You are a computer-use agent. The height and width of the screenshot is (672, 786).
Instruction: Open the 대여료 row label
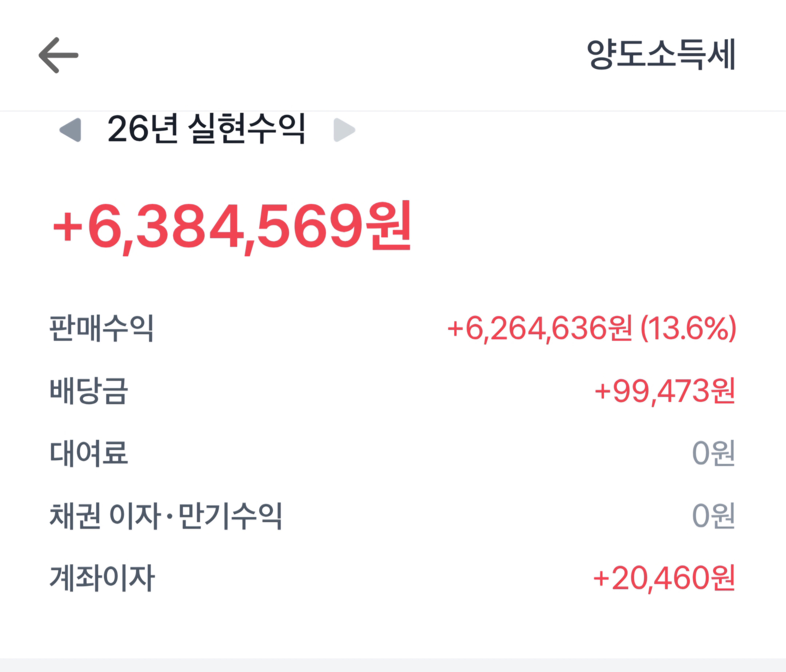pyautogui.click(x=89, y=453)
